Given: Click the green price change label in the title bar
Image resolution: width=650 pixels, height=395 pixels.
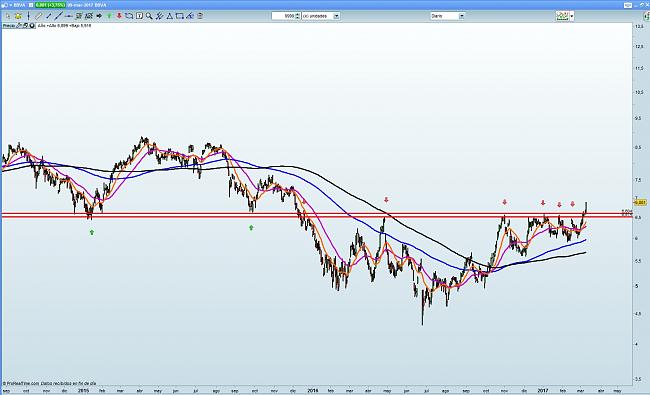Looking at the screenshot, I should coord(50,5).
